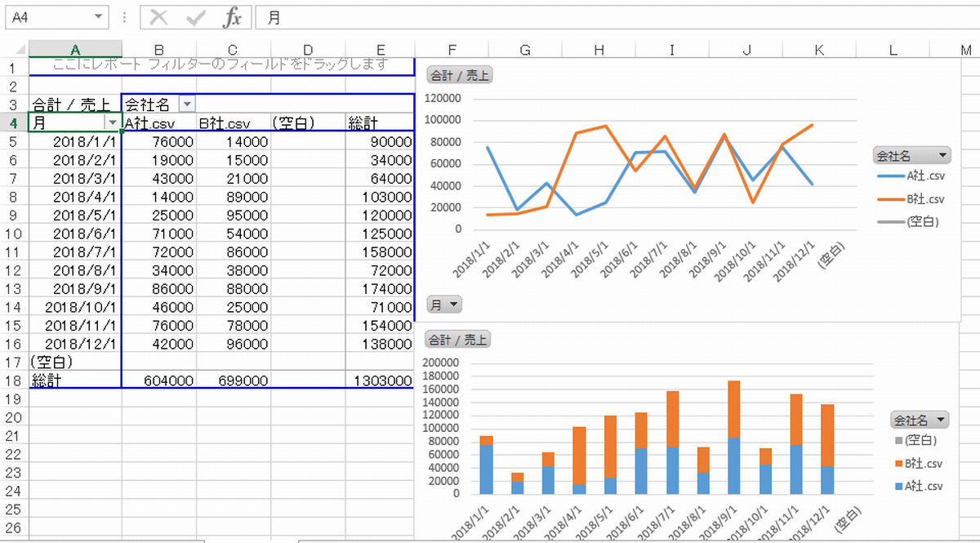Click the 会社名 field button on bar chart
The width and height of the screenshot is (980, 543).
point(920,420)
